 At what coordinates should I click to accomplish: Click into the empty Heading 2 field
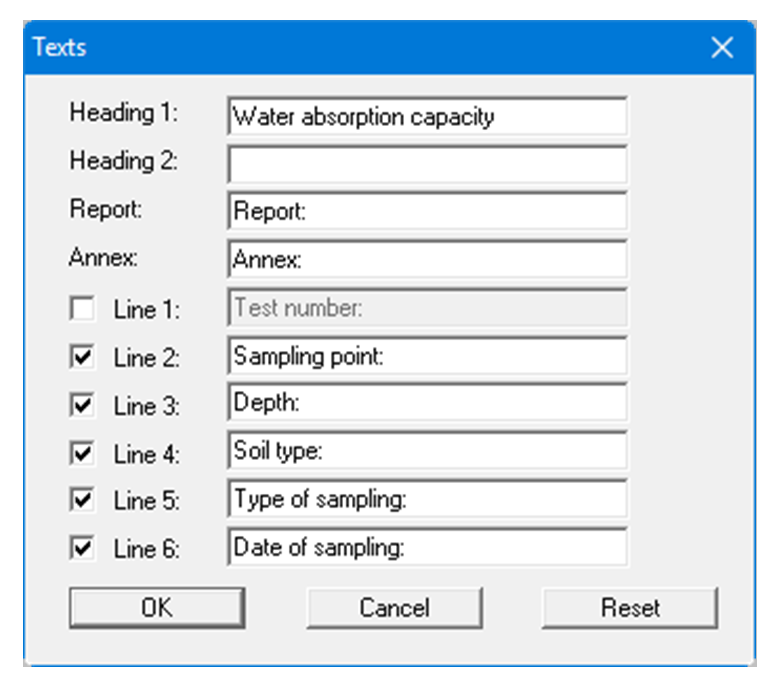pos(427,164)
